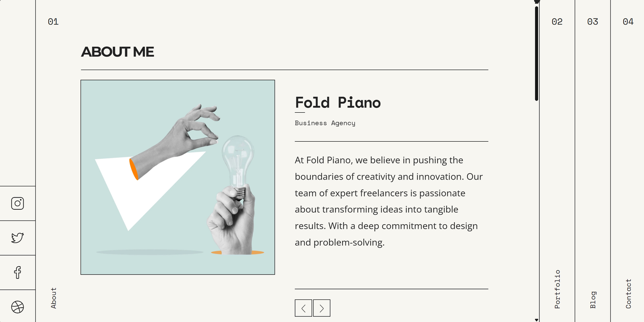Click the lightbulb hands illustration

pos(178,177)
